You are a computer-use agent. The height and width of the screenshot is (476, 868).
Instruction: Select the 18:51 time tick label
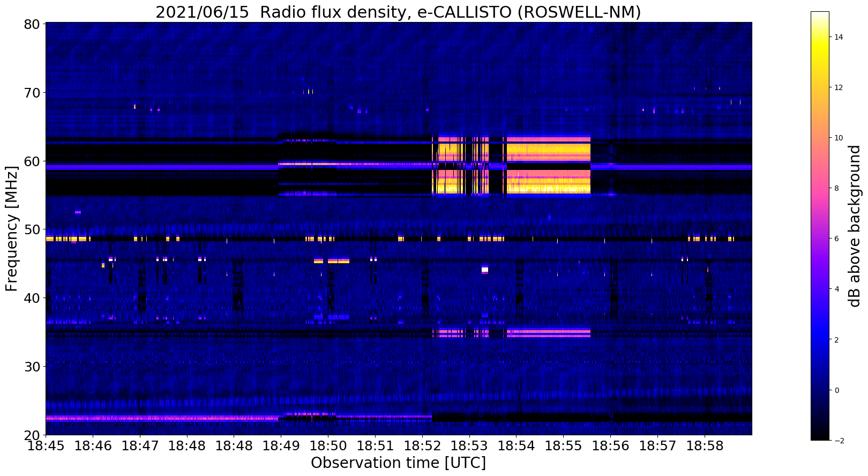pos(375,446)
